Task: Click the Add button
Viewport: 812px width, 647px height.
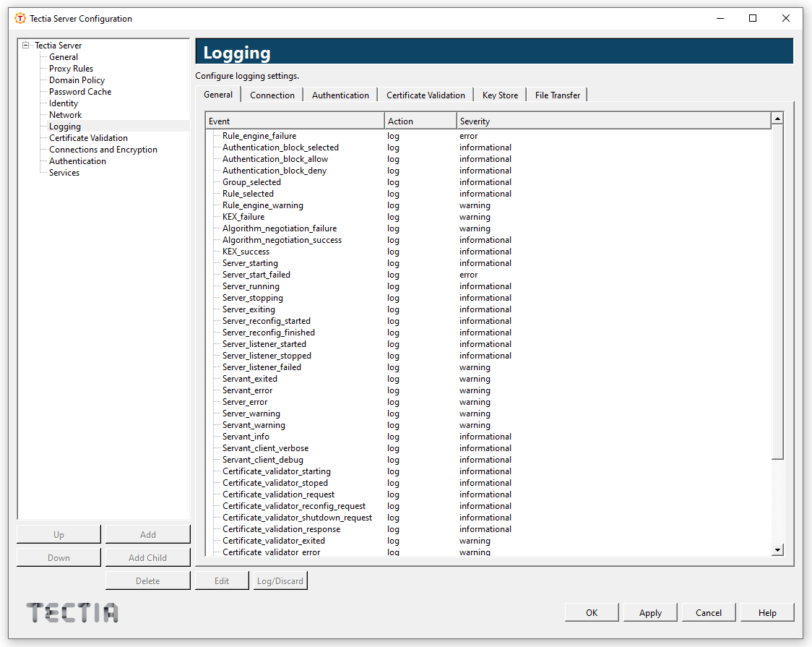Action: pos(147,535)
